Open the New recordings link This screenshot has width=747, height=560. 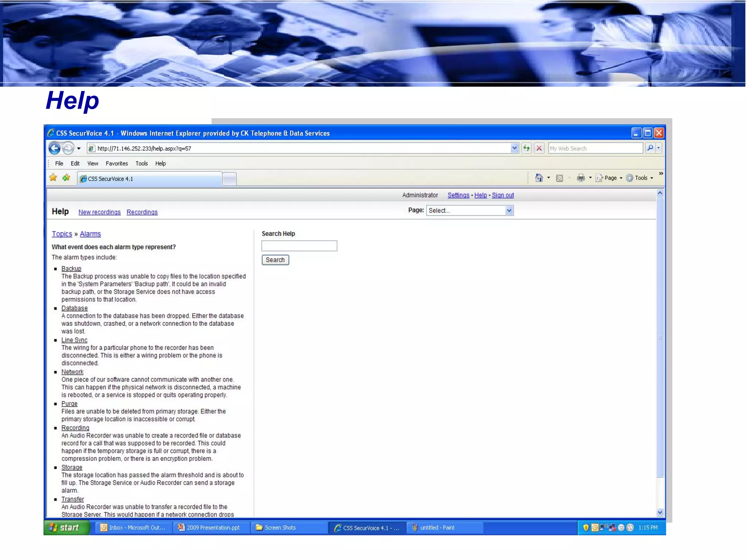[99, 212]
